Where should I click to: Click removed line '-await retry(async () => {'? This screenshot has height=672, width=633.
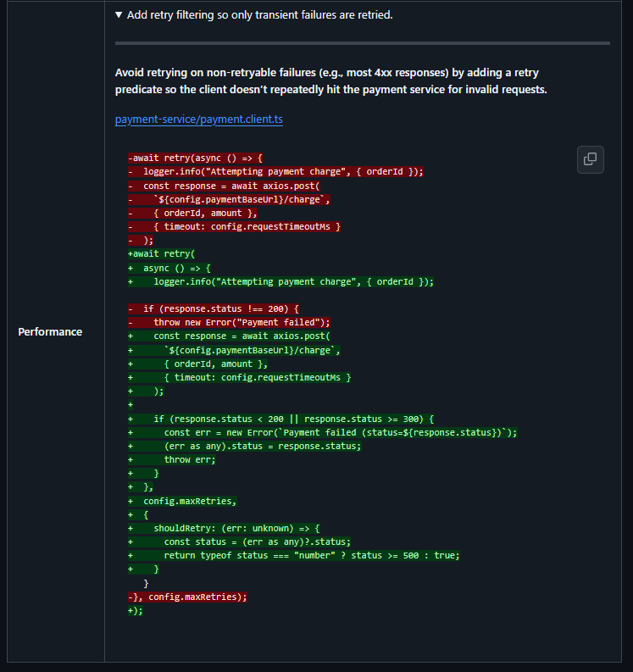tap(195, 158)
